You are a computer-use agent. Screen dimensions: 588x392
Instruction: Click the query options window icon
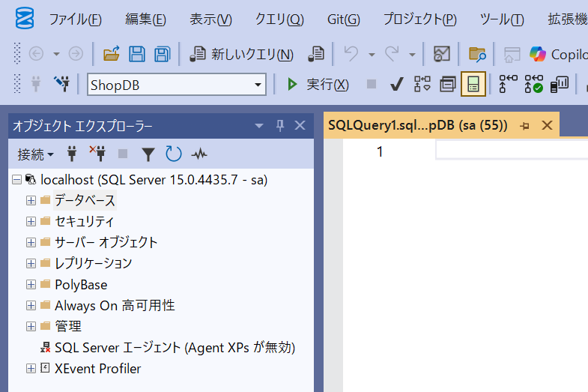click(448, 84)
